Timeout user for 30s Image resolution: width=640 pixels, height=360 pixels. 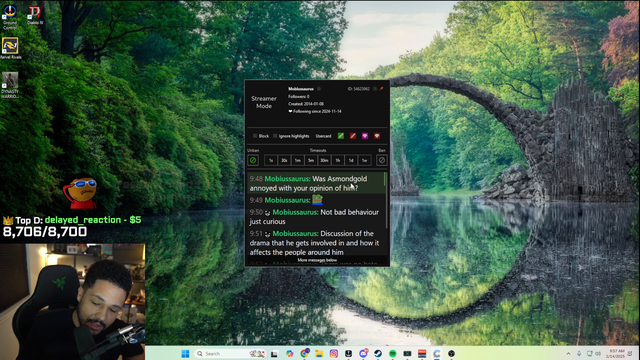tap(284, 160)
